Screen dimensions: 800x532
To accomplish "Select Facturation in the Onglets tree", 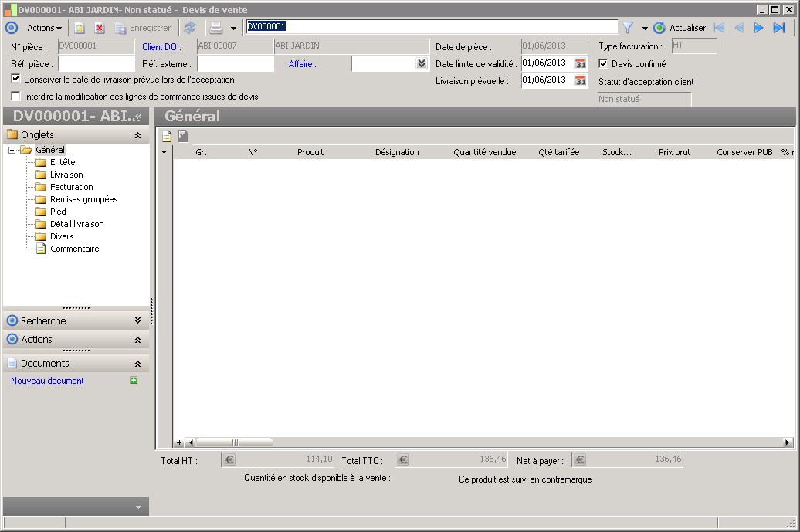I will pyautogui.click(x=71, y=187).
